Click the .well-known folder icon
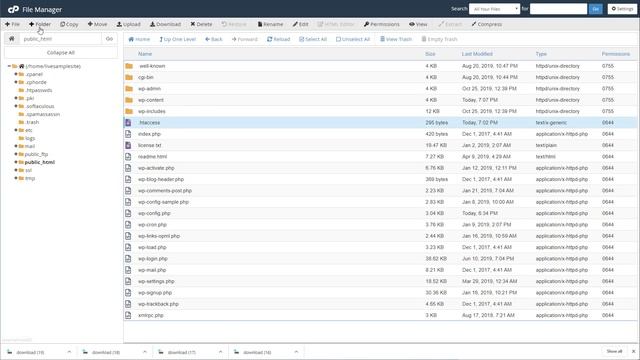 click(x=129, y=66)
